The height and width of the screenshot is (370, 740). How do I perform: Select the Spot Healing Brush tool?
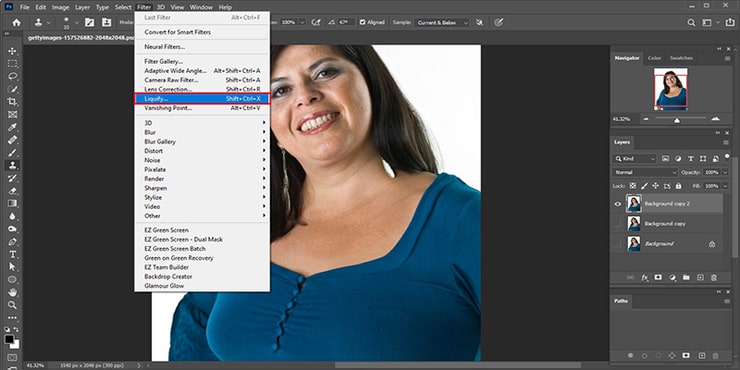point(12,140)
